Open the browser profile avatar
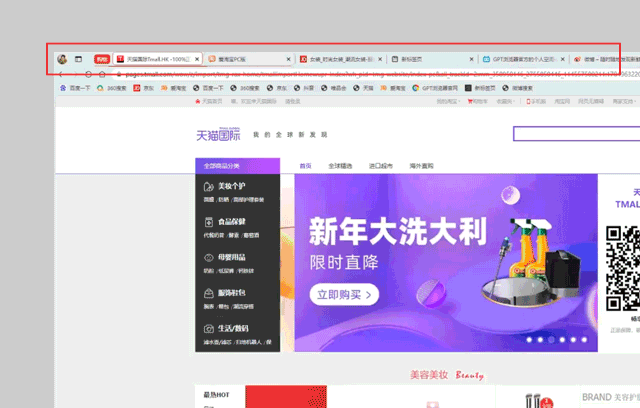This screenshot has height=408, width=640. [62, 59]
